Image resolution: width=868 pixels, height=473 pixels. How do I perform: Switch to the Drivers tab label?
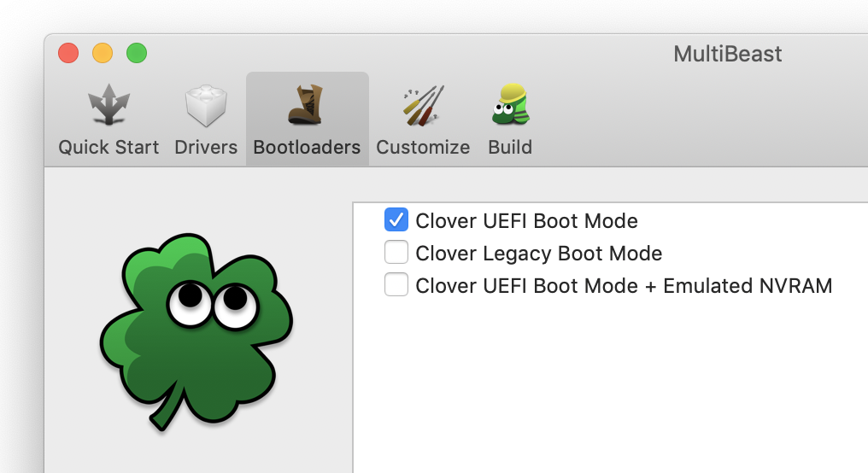tap(206, 147)
